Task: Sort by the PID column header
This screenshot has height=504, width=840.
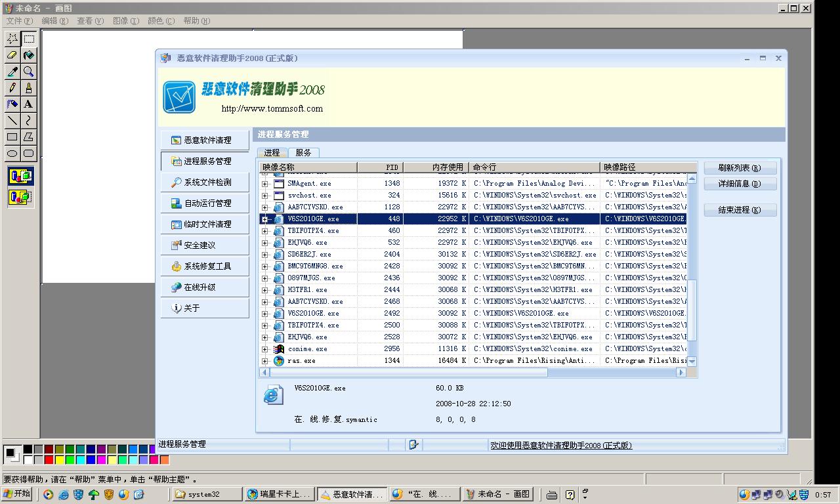Action: click(380, 167)
